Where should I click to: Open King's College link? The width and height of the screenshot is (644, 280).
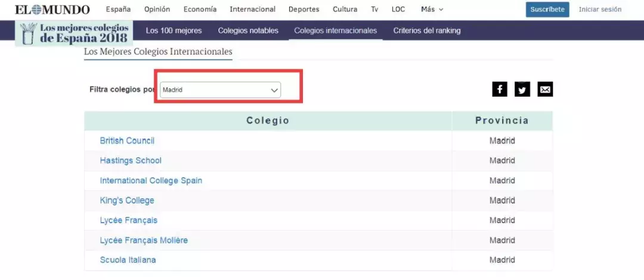point(127,200)
